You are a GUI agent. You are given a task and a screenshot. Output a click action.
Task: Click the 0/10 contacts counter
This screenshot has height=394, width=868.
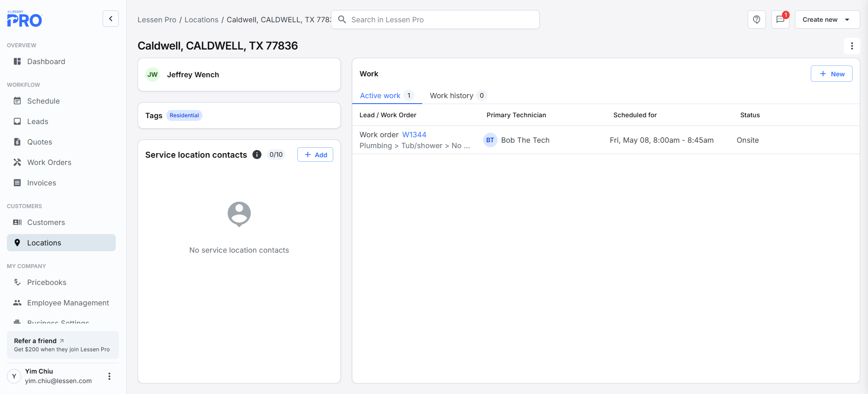click(276, 155)
